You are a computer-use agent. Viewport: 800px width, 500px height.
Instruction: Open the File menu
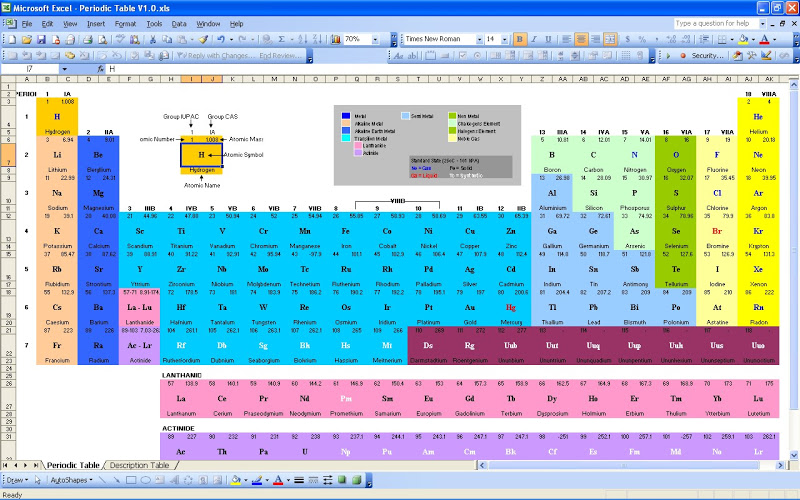click(x=27, y=23)
